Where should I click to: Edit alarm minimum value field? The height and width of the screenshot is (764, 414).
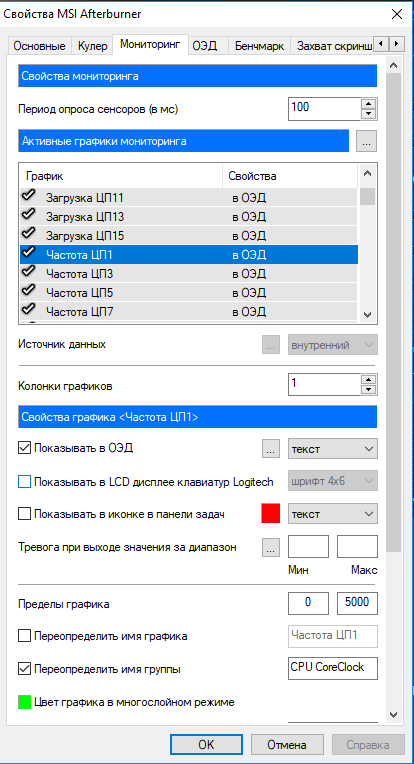pos(308,547)
